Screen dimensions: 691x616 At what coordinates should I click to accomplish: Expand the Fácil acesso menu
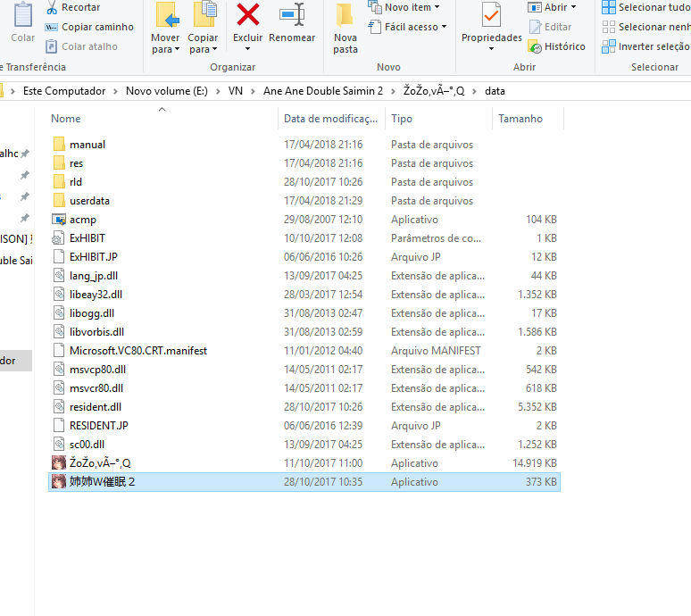pyautogui.click(x=408, y=27)
